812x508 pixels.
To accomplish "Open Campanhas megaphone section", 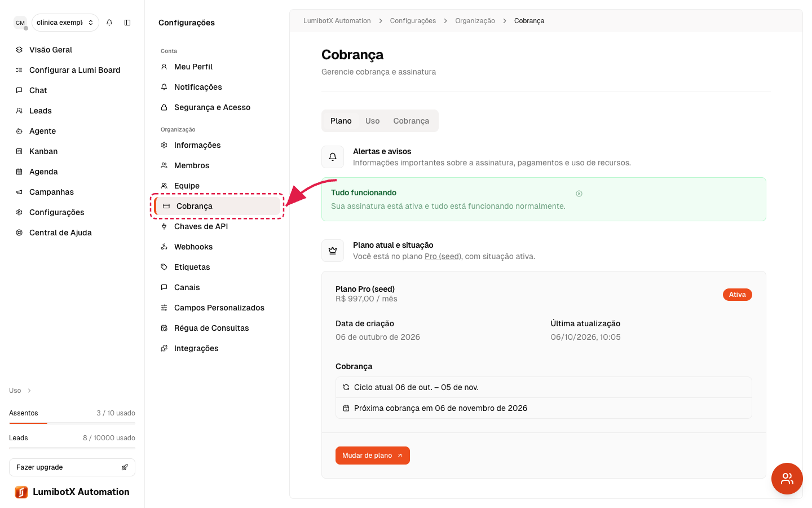I will coord(72,192).
